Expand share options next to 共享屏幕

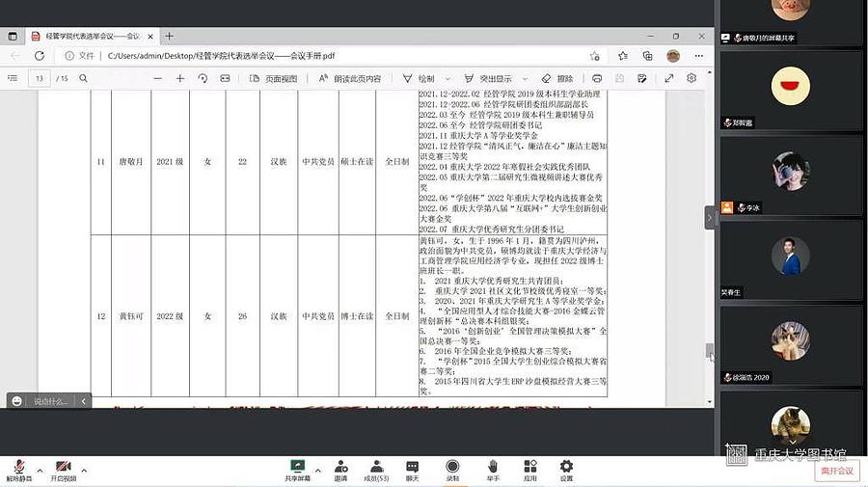coord(317,471)
